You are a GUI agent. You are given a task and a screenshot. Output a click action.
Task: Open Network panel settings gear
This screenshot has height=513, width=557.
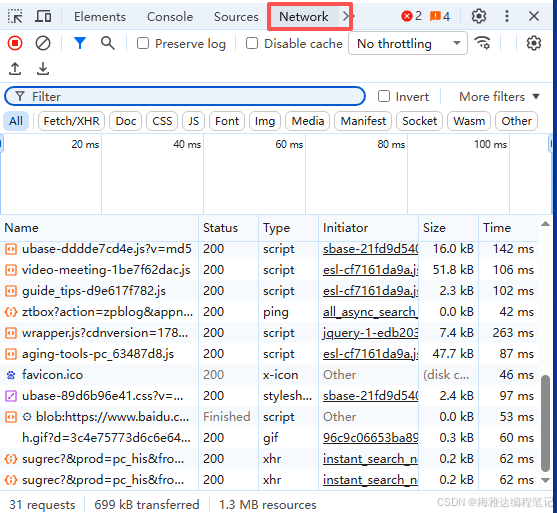tap(534, 43)
